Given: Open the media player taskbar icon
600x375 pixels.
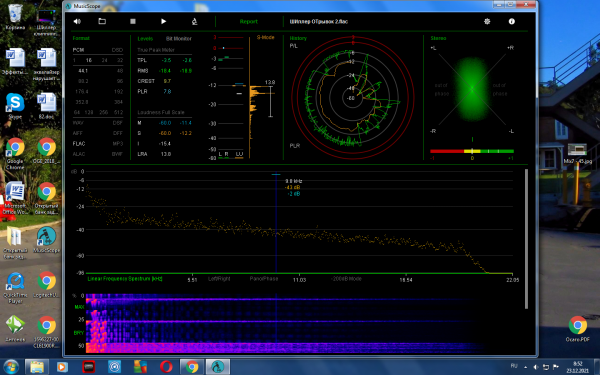Looking at the screenshot, I should 62,367.
